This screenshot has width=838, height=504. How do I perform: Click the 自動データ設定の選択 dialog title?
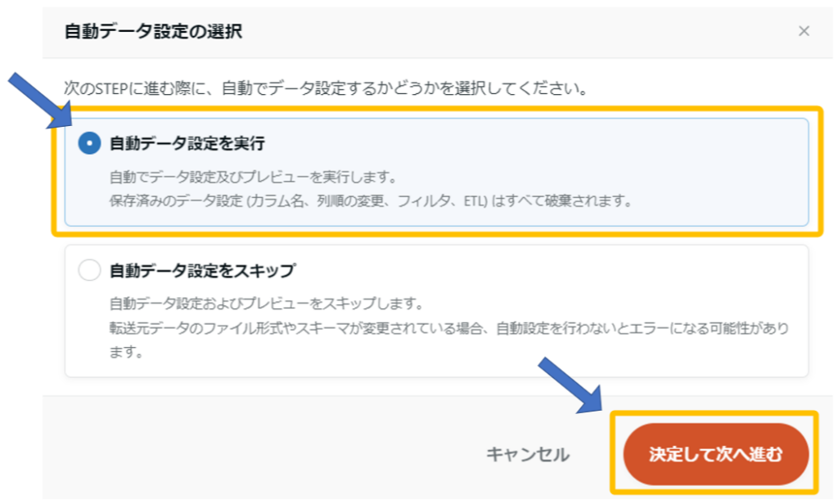tap(152, 32)
